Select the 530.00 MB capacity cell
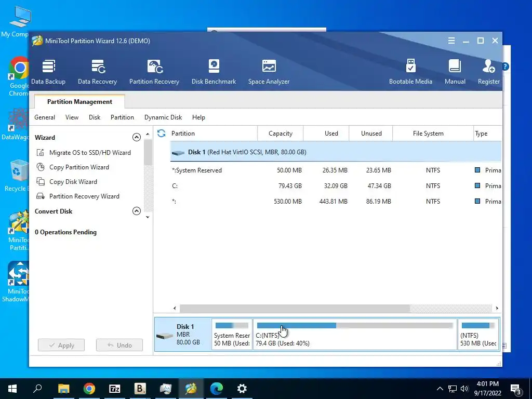Screen dimensions: 532x399 click(x=288, y=202)
